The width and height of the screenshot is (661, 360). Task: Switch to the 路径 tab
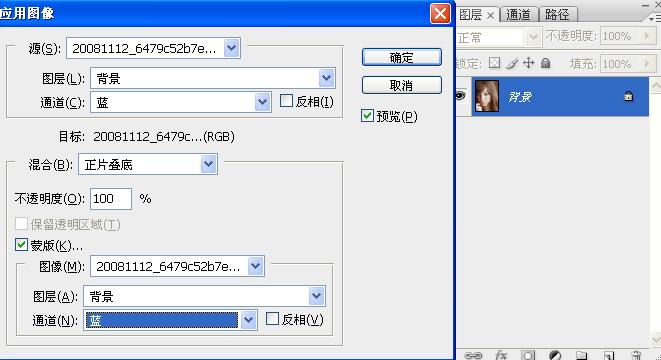click(x=557, y=15)
